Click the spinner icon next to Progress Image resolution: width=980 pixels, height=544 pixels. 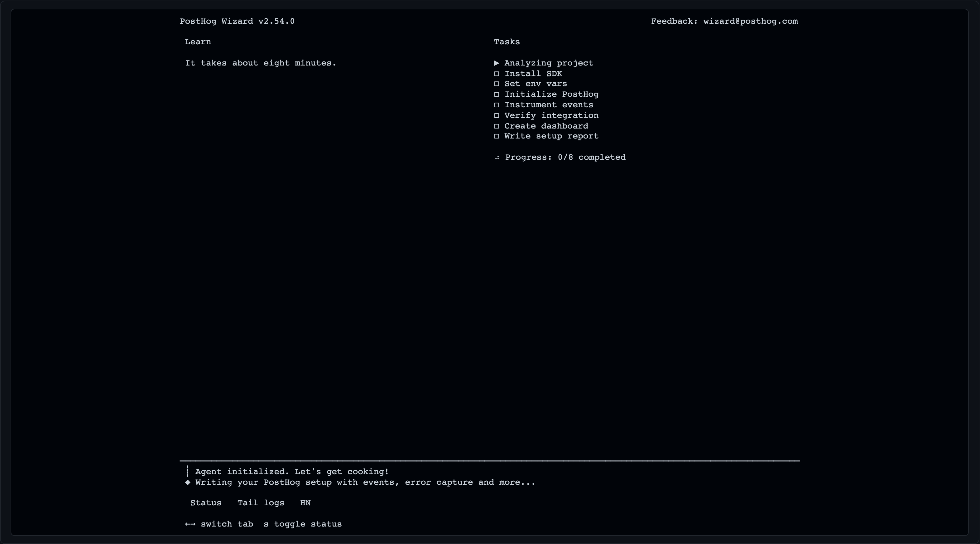497,158
